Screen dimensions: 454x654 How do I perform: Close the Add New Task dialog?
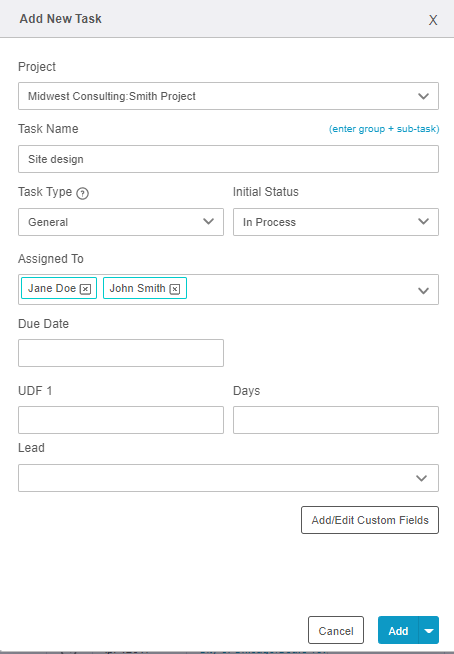(x=433, y=20)
